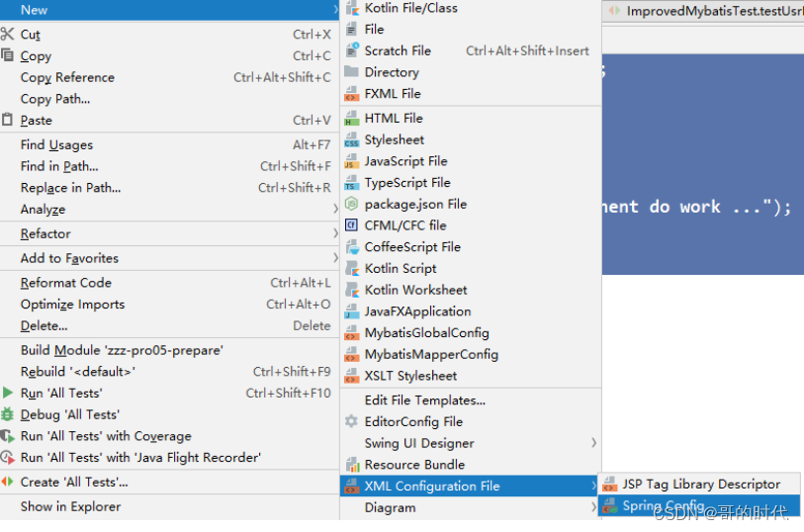This screenshot has height=532, width=804.
Task: Click the Resource Bundle icon
Action: (352, 465)
